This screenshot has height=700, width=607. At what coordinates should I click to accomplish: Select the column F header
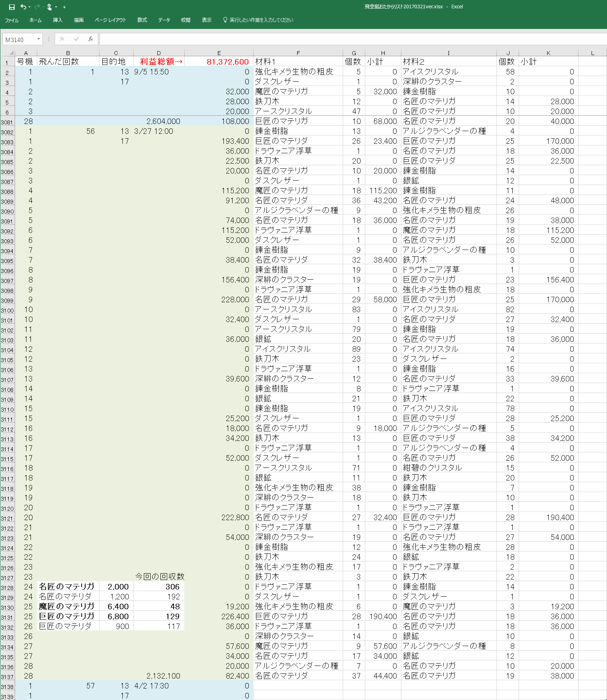click(x=298, y=53)
